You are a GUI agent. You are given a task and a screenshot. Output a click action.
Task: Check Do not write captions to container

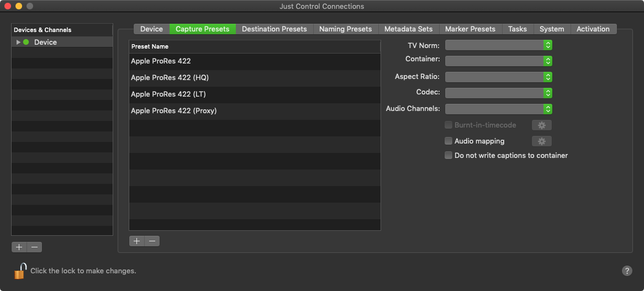tap(448, 156)
